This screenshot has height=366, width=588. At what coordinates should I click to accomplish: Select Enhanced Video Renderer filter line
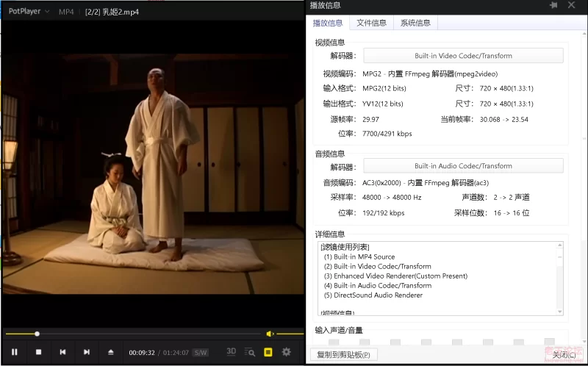tap(395, 276)
